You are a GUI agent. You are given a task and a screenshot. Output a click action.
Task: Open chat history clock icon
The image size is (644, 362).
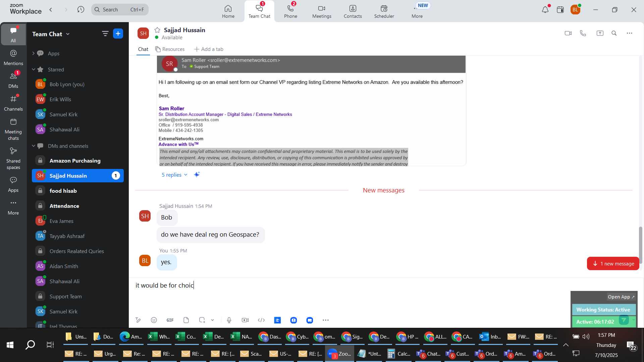click(80, 9)
